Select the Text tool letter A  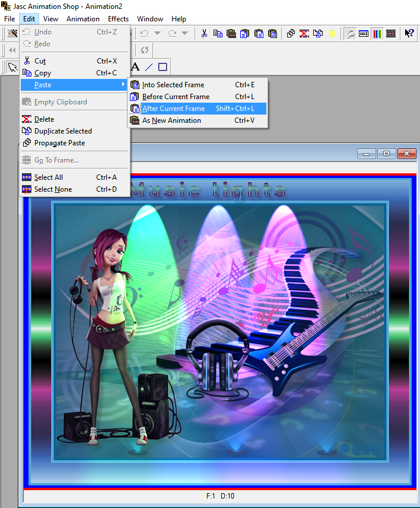(135, 67)
